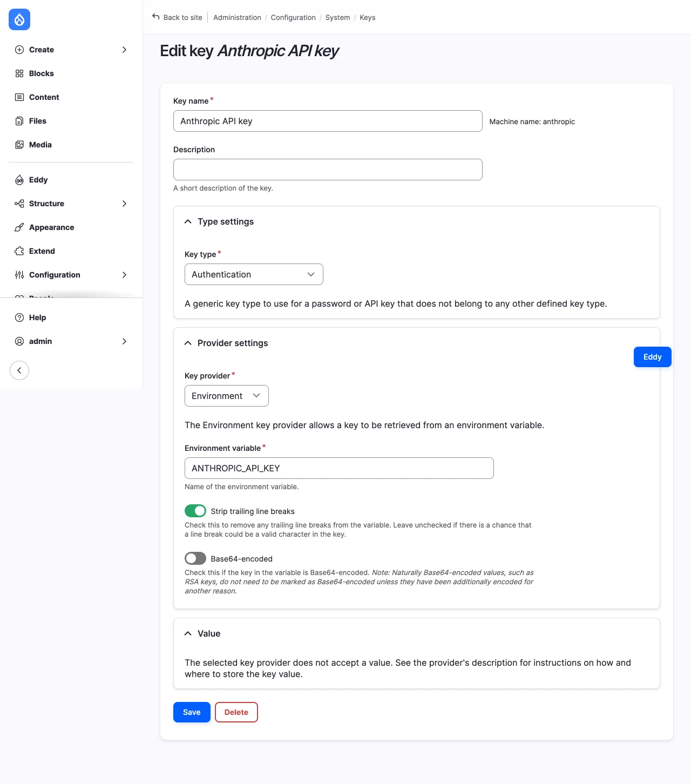Click the Create plus icon
The width and height of the screenshot is (691, 784).
pos(19,50)
